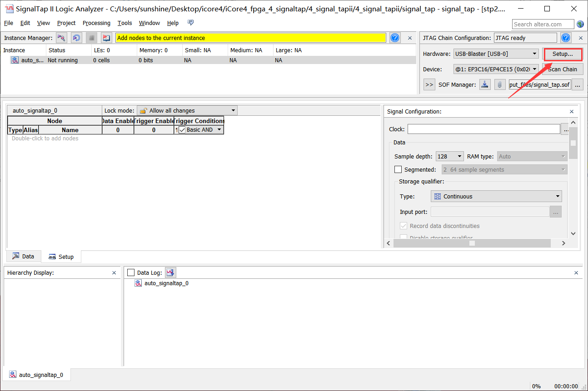Click the Clock input field
The height and width of the screenshot is (391, 588).
pos(483,129)
